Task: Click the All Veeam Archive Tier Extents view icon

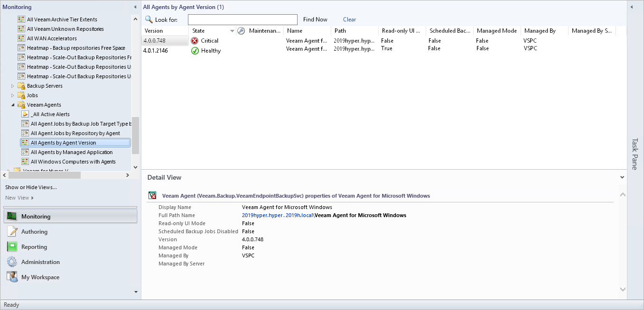Action: coord(21,19)
